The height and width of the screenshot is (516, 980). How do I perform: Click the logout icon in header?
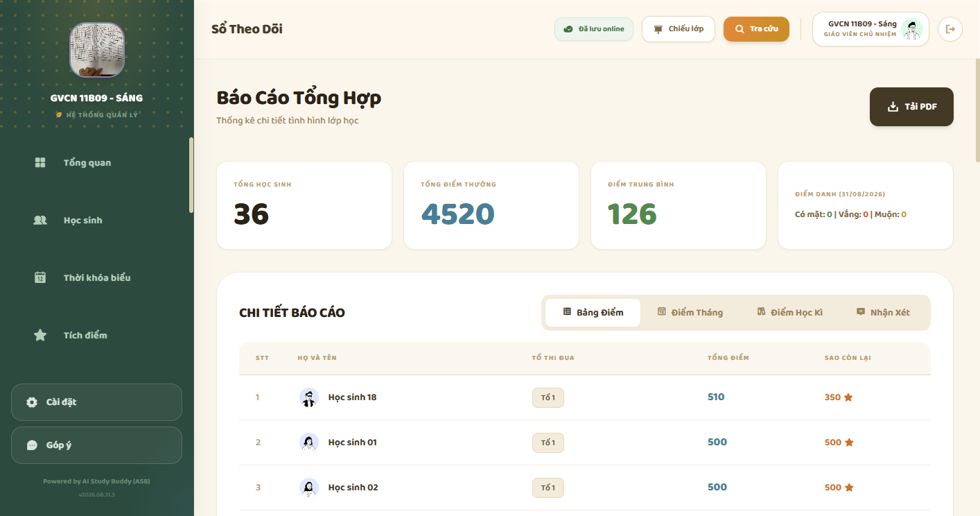[x=950, y=29]
